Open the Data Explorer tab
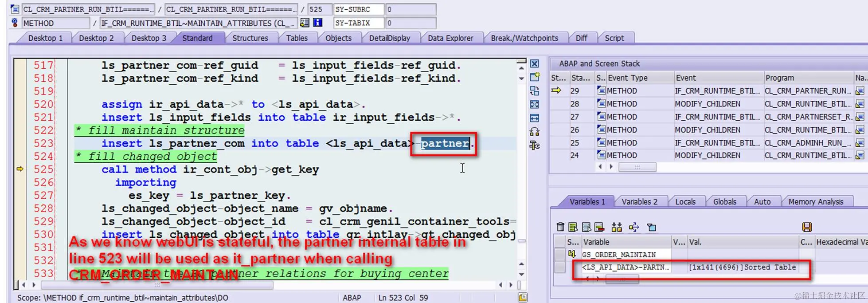 click(x=450, y=38)
